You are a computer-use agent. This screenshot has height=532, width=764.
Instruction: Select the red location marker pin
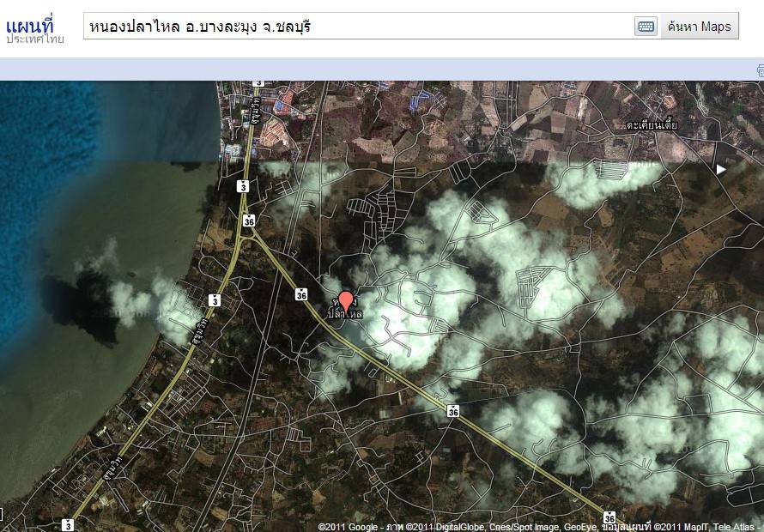click(x=346, y=302)
